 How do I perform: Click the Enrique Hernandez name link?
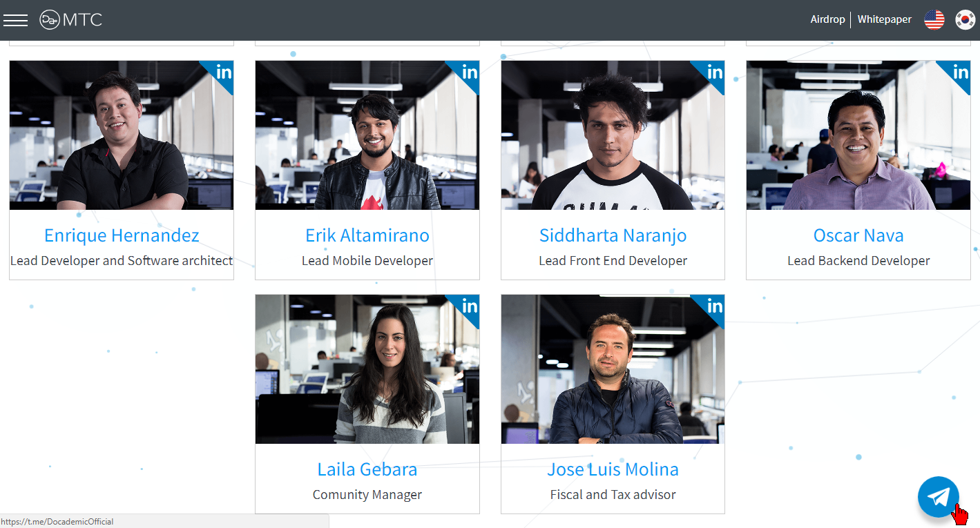[x=122, y=235]
